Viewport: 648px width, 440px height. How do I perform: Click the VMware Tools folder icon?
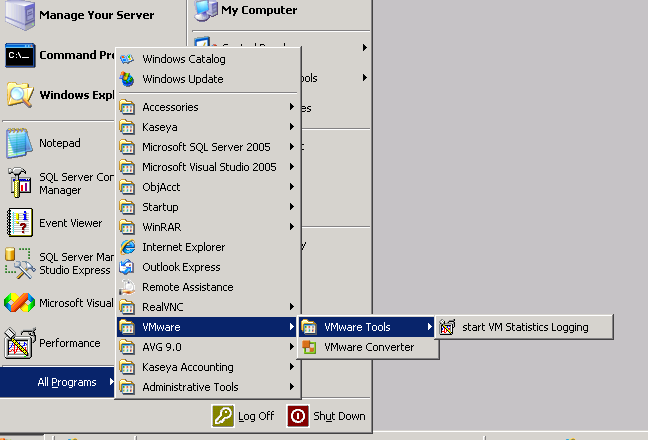tap(309, 327)
